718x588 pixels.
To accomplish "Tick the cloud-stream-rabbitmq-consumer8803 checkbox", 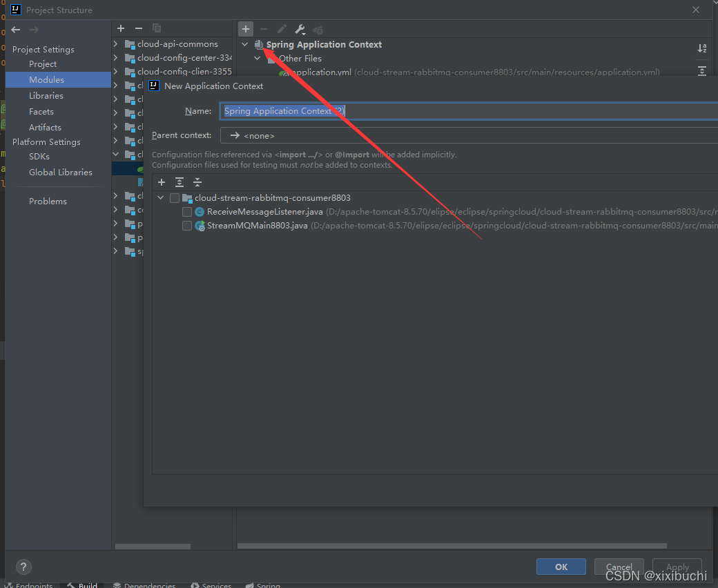I will [x=175, y=198].
